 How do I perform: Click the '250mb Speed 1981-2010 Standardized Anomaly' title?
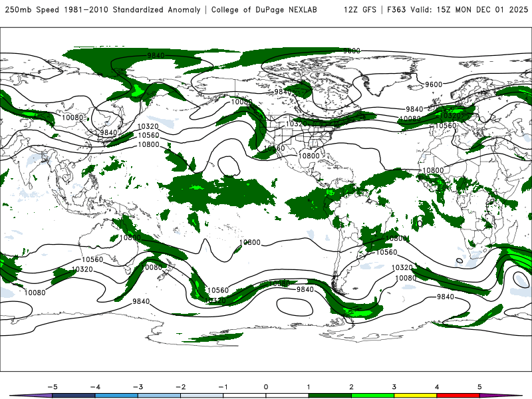click(x=103, y=10)
